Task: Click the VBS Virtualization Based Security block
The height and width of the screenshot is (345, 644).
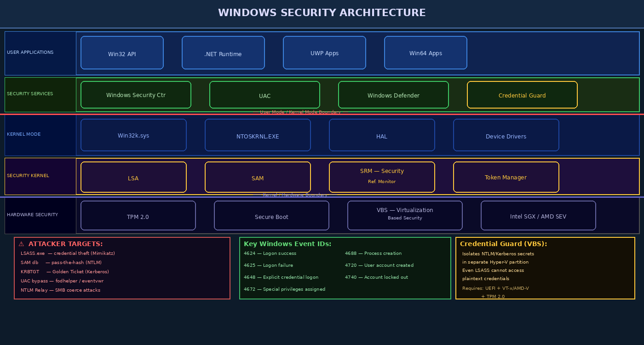Action: (x=405, y=215)
